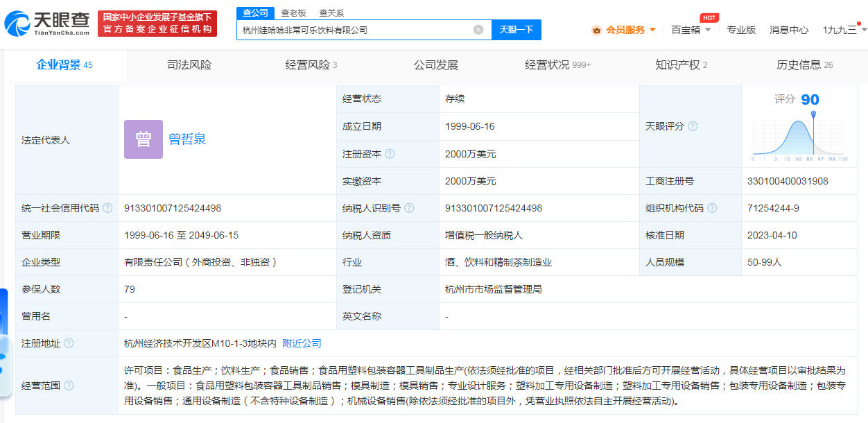Select the 司法风险 tab
This screenshot has width=868, height=423.
click(x=189, y=65)
